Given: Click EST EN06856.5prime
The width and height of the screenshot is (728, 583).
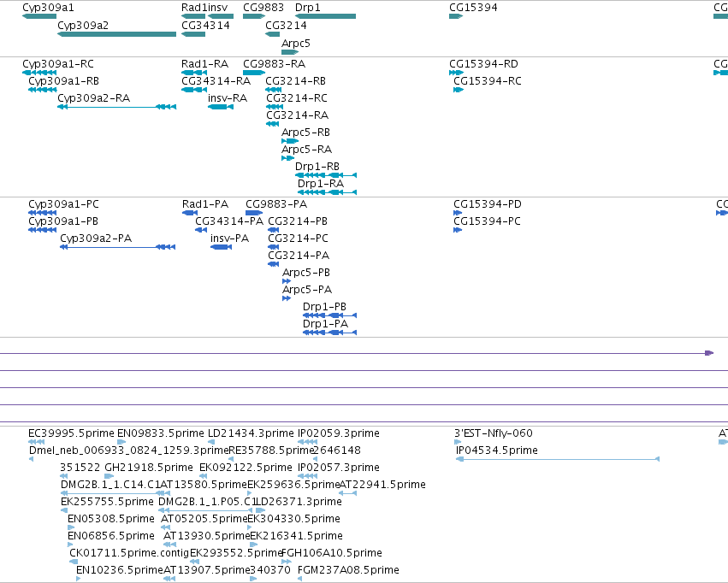Looking at the screenshot, I should coord(111,536).
